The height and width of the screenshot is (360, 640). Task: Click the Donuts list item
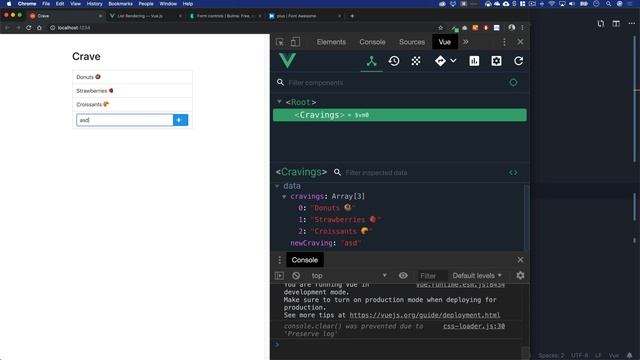(x=132, y=77)
